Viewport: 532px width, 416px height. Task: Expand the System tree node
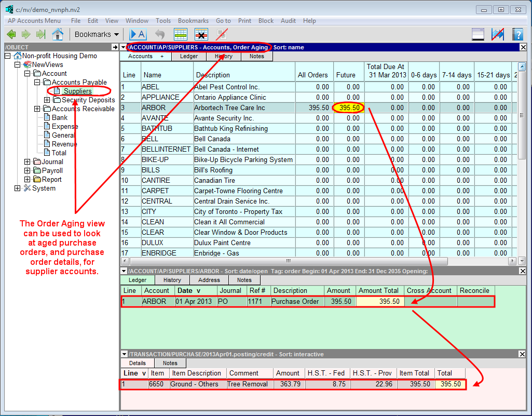coord(18,189)
